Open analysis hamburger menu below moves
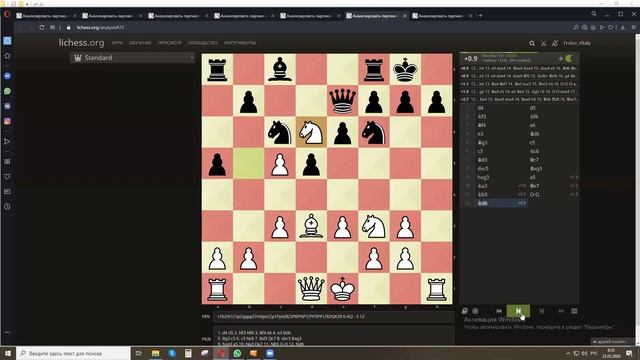Viewport: 640px width, 360px height. (x=574, y=311)
